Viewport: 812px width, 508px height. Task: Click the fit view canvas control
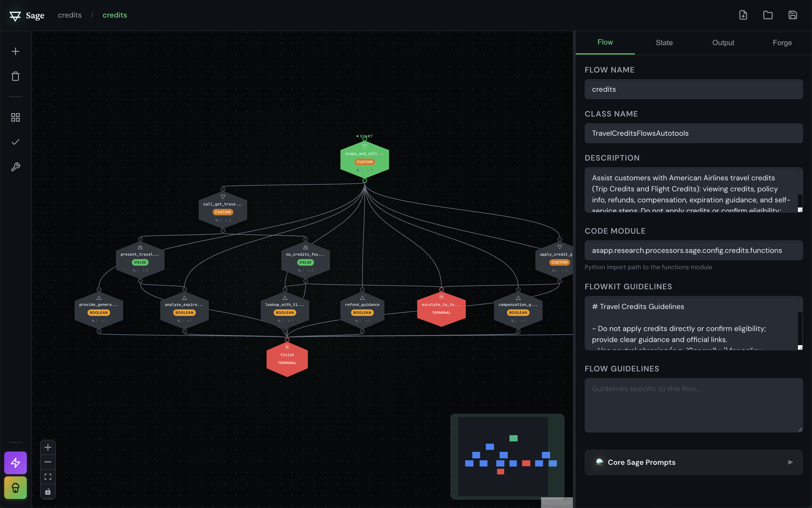click(48, 477)
